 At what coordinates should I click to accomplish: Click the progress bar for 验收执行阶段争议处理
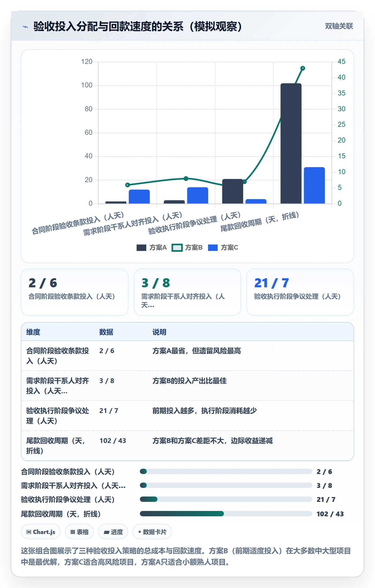coord(226,499)
